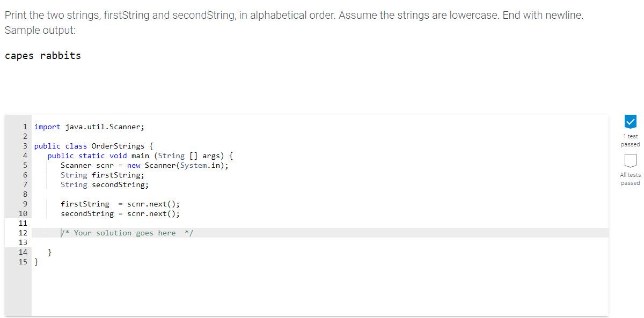Image resolution: width=644 pixels, height=318 pixels.
Task: Select line number 1 in the gutter
Action: pyautogui.click(x=25, y=127)
